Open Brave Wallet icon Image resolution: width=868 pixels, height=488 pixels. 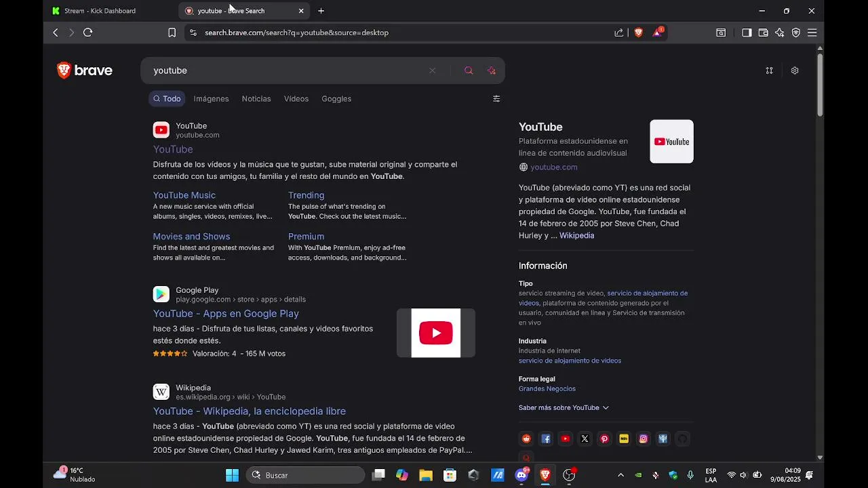763,33
